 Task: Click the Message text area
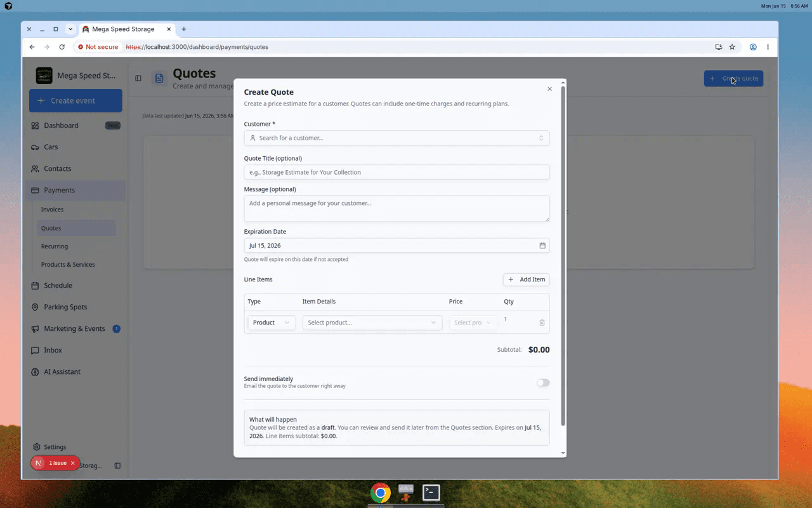click(x=396, y=208)
